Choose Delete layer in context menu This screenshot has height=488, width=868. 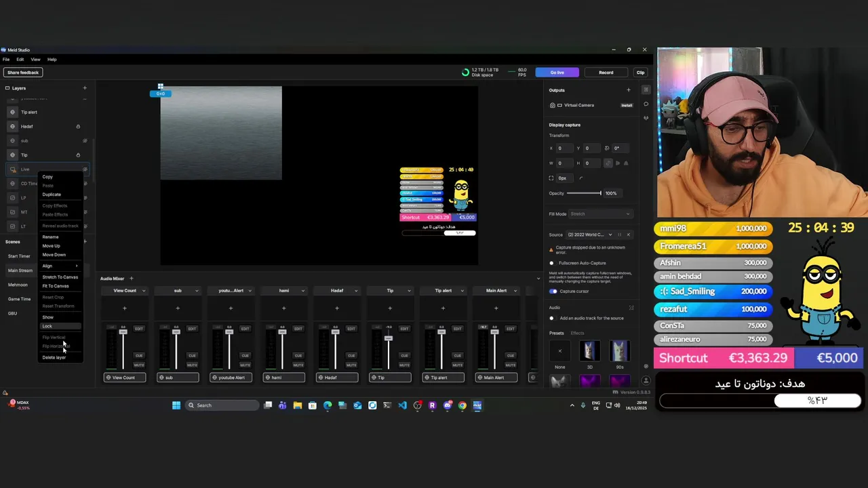[x=54, y=357]
